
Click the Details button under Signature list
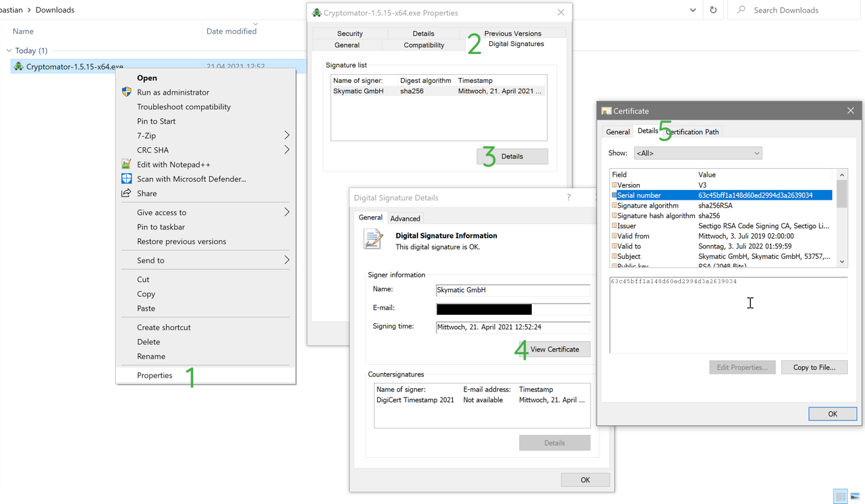[512, 156]
